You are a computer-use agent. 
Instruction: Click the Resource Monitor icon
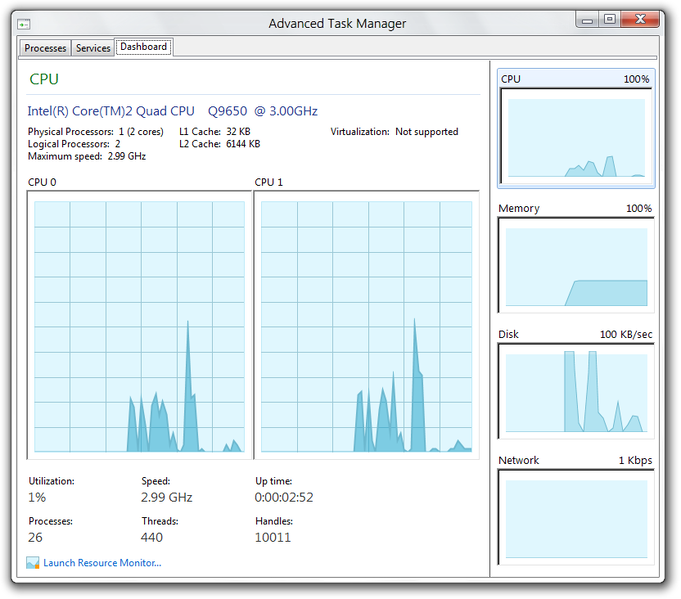point(33,563)
